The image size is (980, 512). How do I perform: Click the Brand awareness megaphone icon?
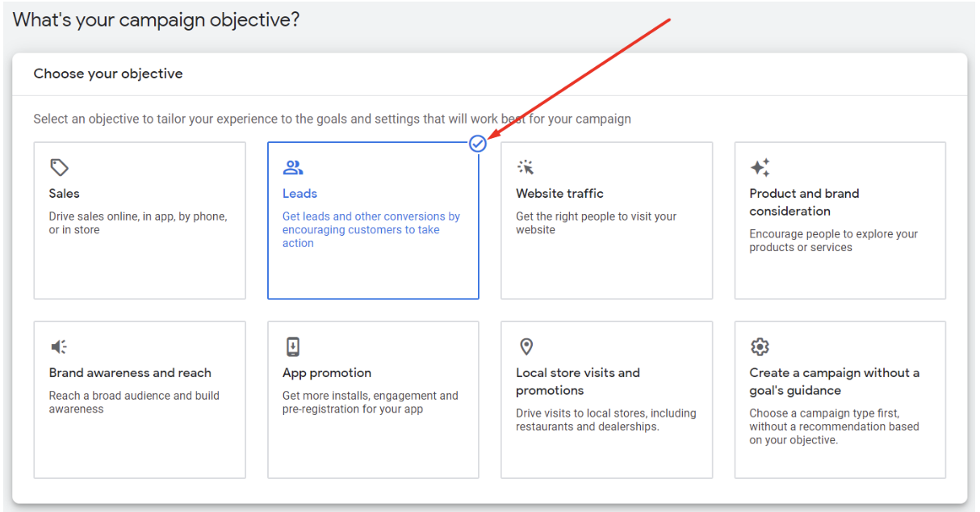click(59, 346)
